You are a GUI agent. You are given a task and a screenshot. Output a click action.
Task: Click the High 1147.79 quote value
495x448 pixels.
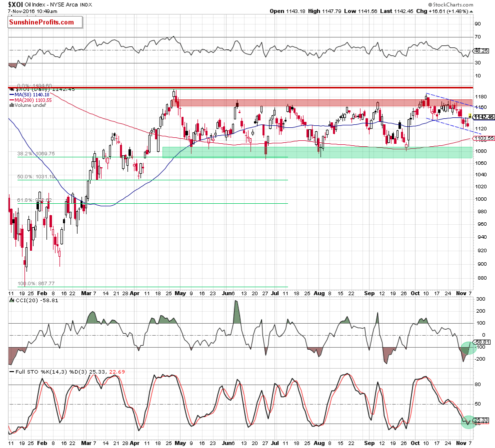click(x=324, y=11)
